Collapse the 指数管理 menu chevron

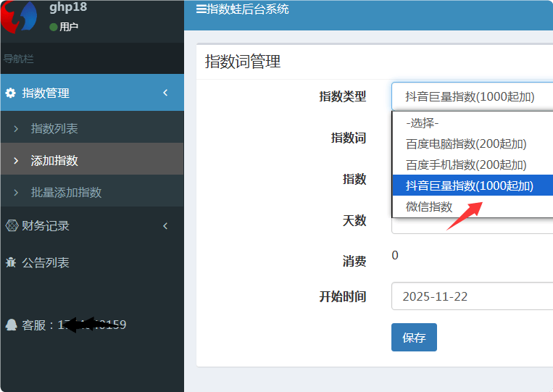[x=165, y=93]
